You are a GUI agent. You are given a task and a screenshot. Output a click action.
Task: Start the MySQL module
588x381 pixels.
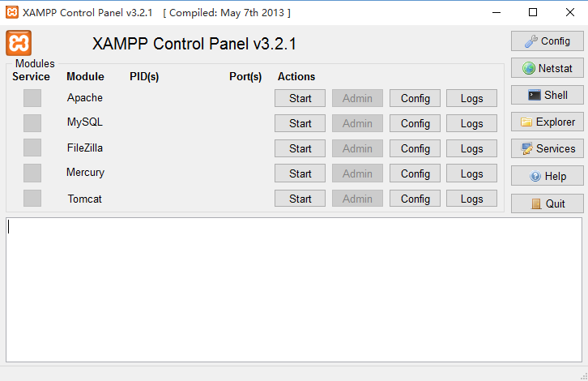(300, 123)
